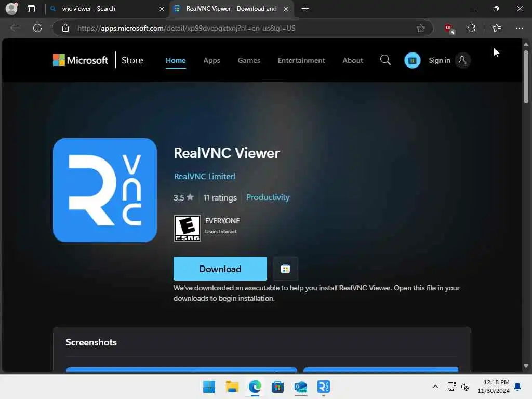Viewport: 532px width, 399px height.
Task: Open Outlook from the taskbar
Action: click(x=301, y=387)
